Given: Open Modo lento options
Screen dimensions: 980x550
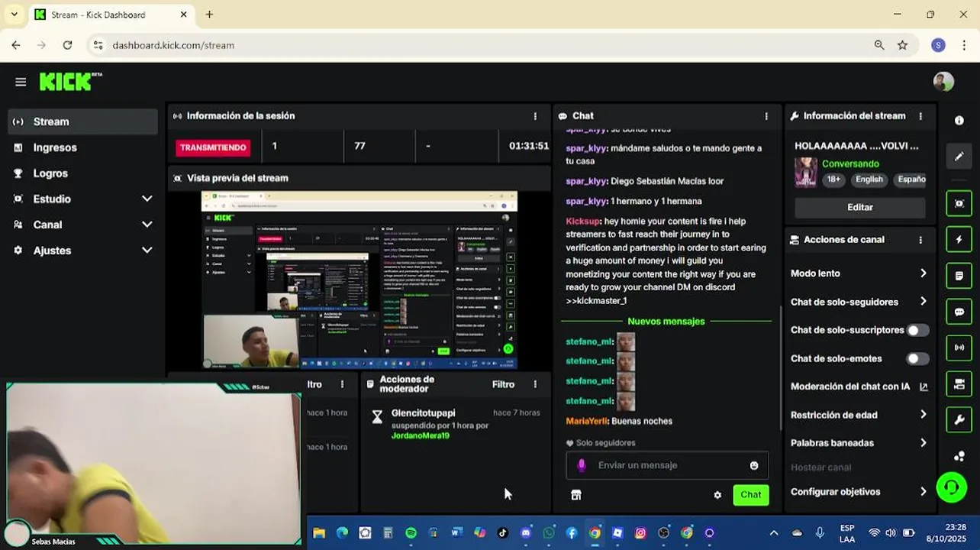Looking at the screenshot, I should pos(859,273).
